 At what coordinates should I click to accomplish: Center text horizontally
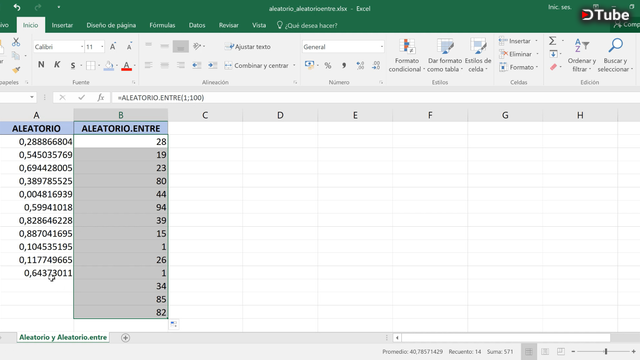click(164, 65)
